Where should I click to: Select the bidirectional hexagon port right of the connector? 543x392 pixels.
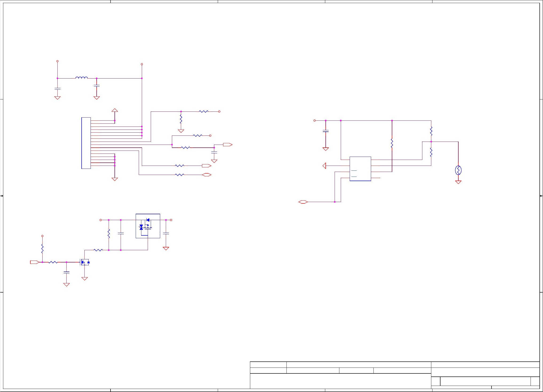[x=206, y=175]
